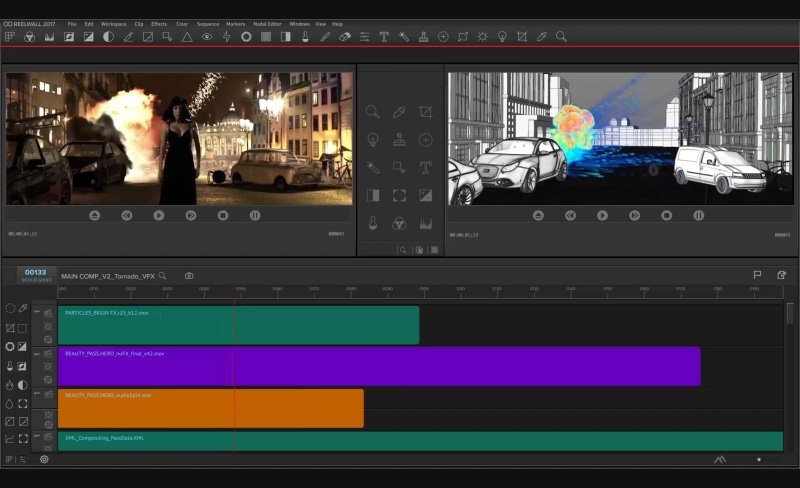This screenshot has width=800, height=488.
Task: Toggle track icon on PARTICLES_BEGIN FX layer
Action: click(48, 313)
